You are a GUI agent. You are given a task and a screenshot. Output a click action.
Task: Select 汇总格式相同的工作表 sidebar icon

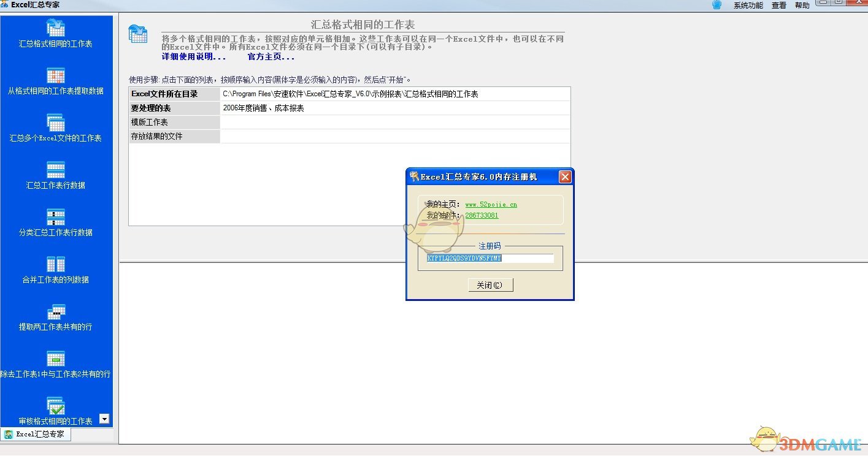56,28
